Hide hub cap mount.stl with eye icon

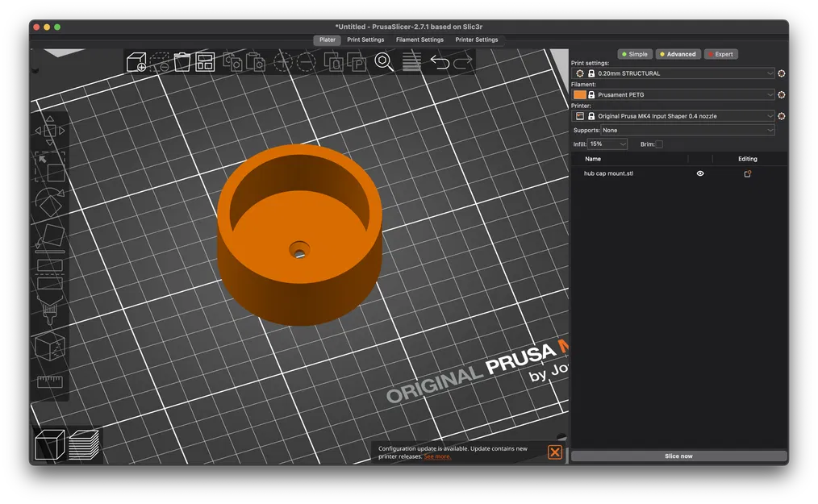click(x=699, y=173)
